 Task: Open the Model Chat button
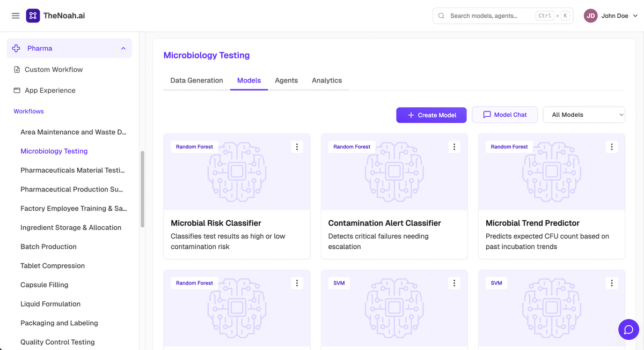click(x=504, y=115)
